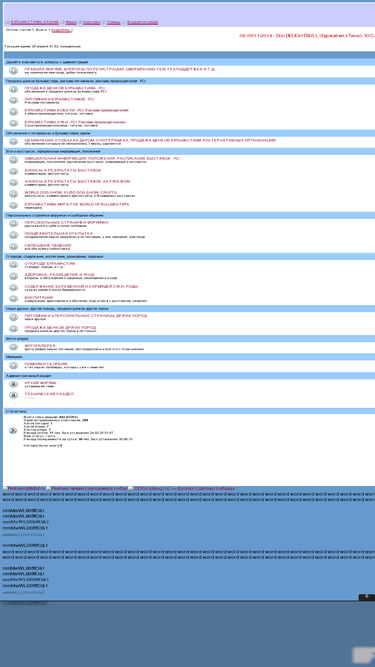This screenshot has width=375, height=667.
Task: Click the icon beside ФОТОГАЛЕРЕЯ forum
Action: pyautogui.click(x=14, y=347)
